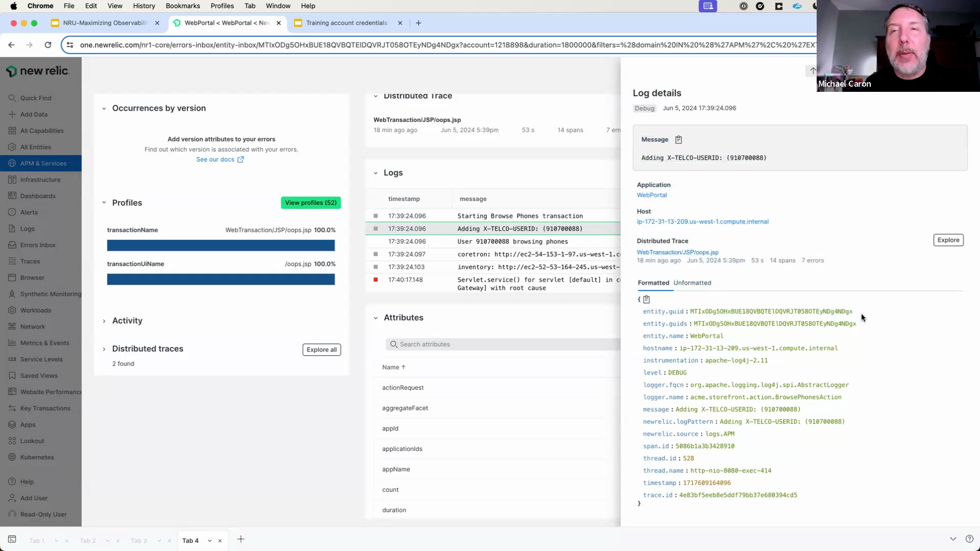Switch to the NRU-Maximizing Observability browser tab
The height and width of the screenshot is (551, 980).
point(105,23)
